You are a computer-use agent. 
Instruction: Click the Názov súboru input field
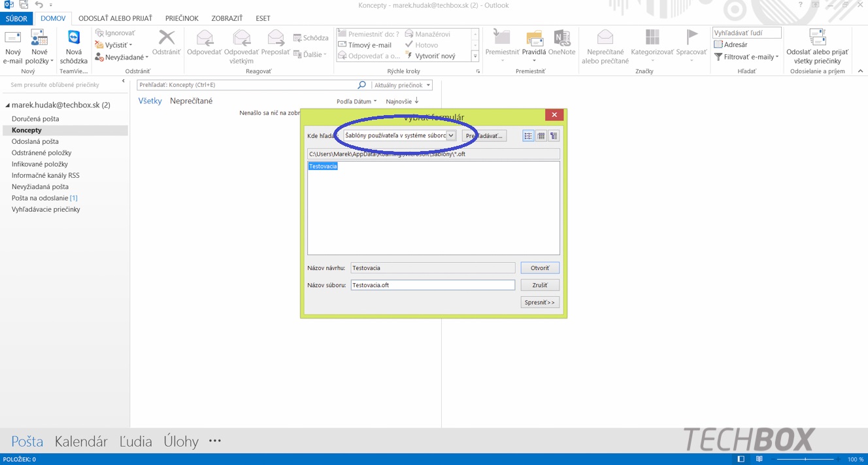pos(433,285)
